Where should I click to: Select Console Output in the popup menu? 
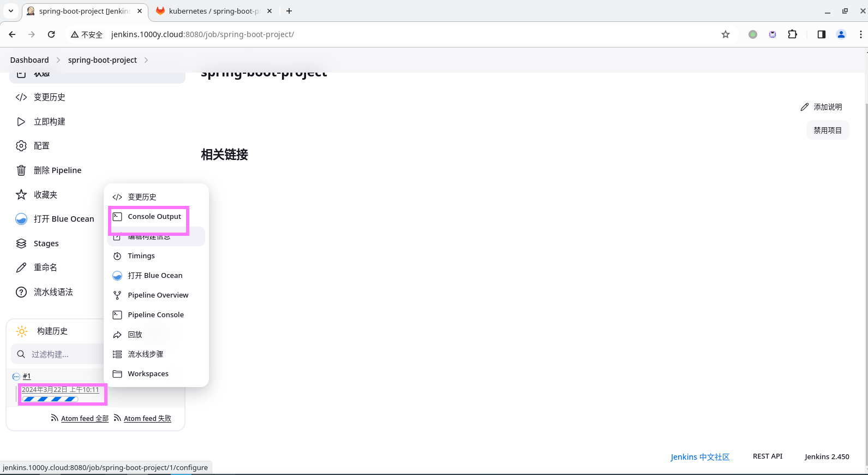[x=156, y=217]
